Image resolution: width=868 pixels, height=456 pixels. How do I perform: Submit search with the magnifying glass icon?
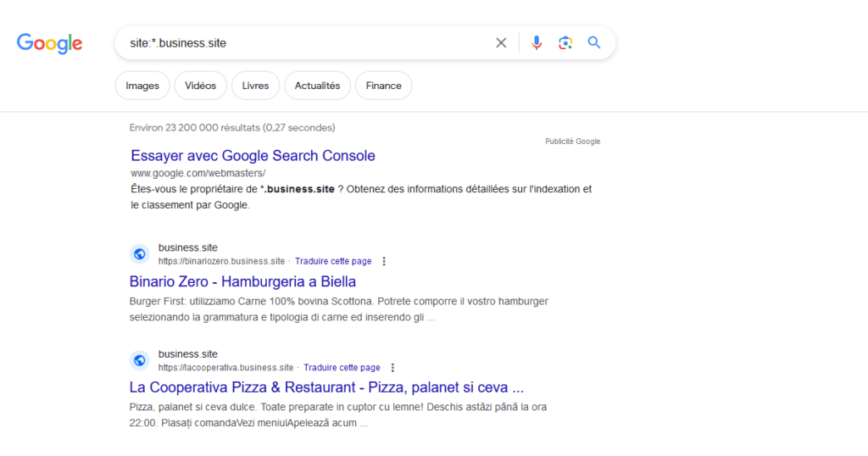pos(594,42)
